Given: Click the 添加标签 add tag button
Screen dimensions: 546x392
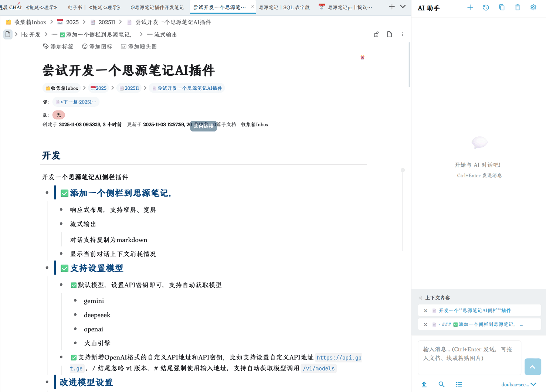Looking at the screenshot, I should (58, 47).
